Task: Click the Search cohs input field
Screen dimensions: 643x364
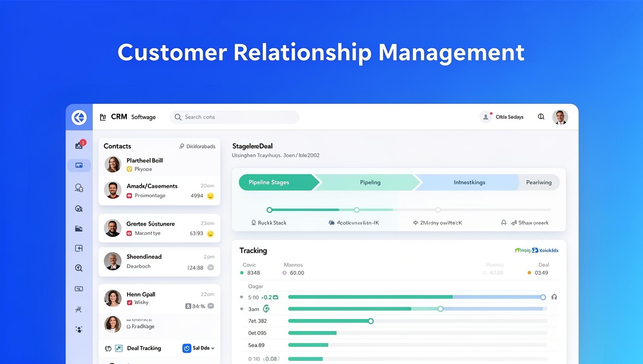Action: pos(234,117)
